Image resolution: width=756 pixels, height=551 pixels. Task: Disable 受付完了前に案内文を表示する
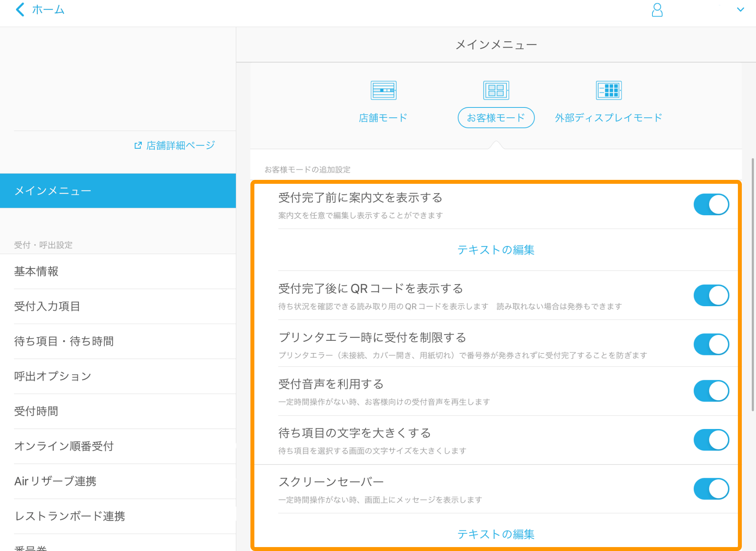(711, 204)
